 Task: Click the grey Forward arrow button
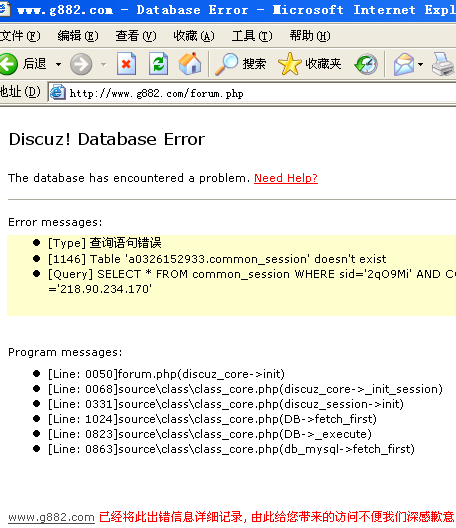point(81,64)
